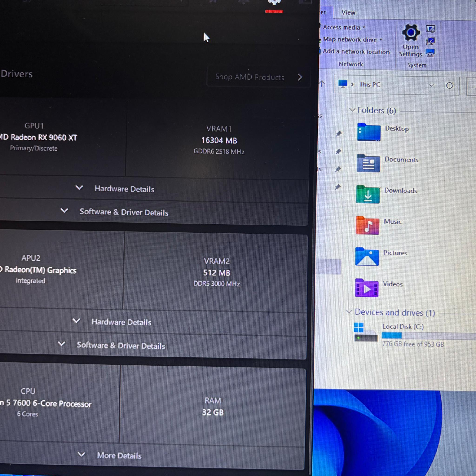The height and width of the screenshot is (476, 476).
Task: Click the DDR5 3000 MHz text
Action: tap(217, 284)
